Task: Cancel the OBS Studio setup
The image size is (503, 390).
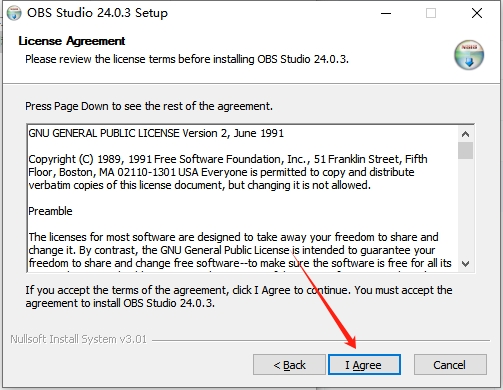Action: pos(450,364)
